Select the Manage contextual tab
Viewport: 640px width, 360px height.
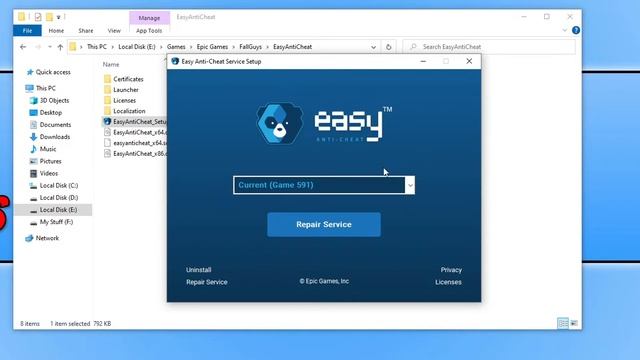[149, 18]
